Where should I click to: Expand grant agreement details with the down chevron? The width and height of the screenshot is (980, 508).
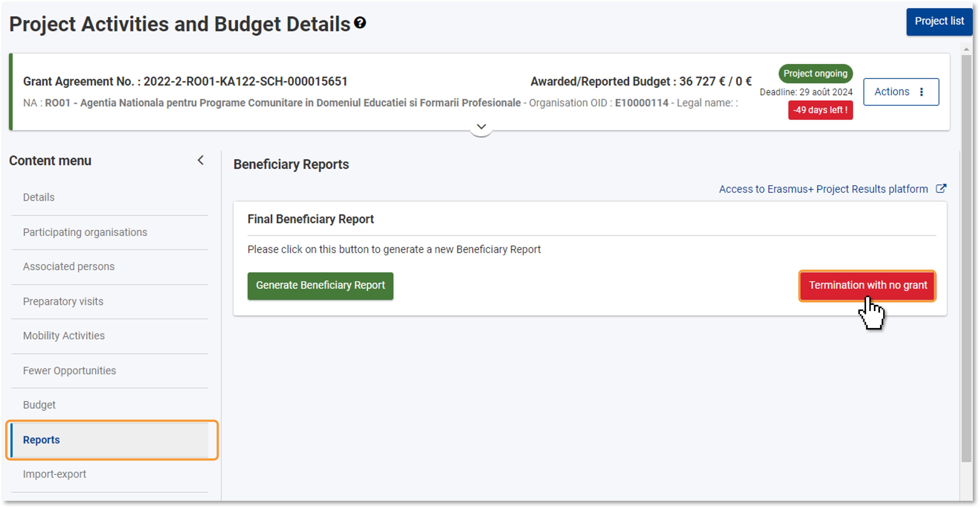tap(481, 127)
